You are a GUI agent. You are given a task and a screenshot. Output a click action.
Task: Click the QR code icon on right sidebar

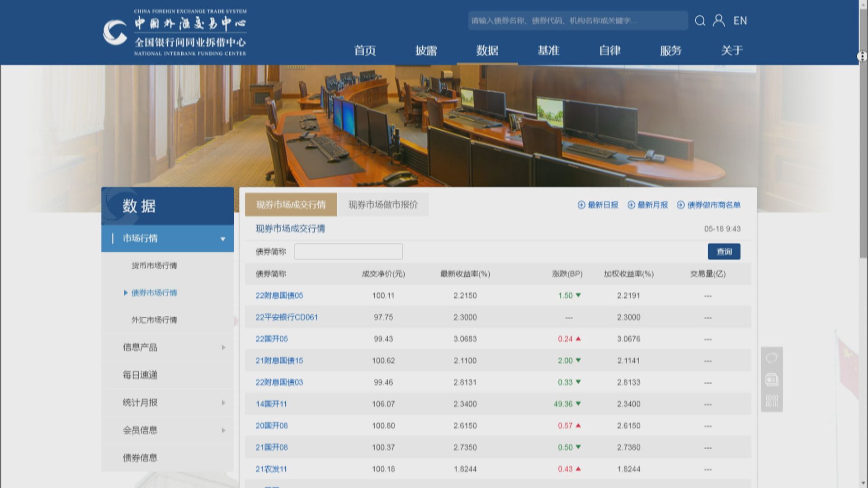(x=772, y=399)
